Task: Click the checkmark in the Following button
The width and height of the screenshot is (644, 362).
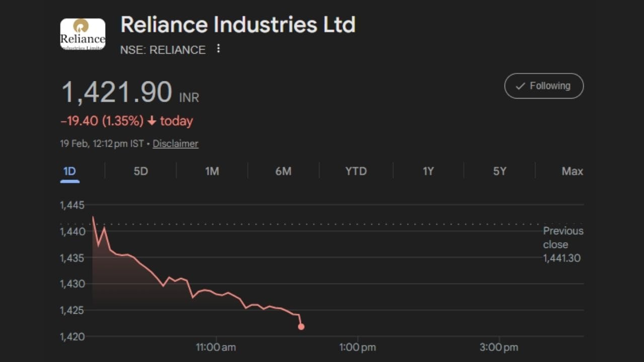Action: 520,86
